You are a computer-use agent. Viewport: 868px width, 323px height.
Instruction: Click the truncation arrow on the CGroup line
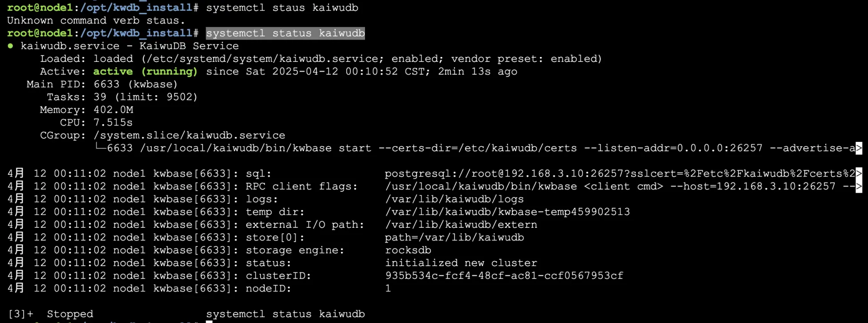[859, 148]
